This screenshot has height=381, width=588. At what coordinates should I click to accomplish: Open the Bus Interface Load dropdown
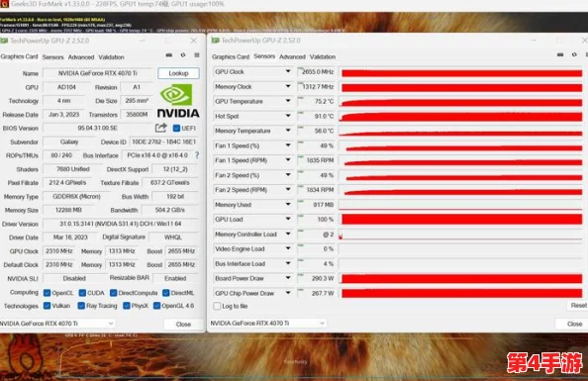[288, 263]
